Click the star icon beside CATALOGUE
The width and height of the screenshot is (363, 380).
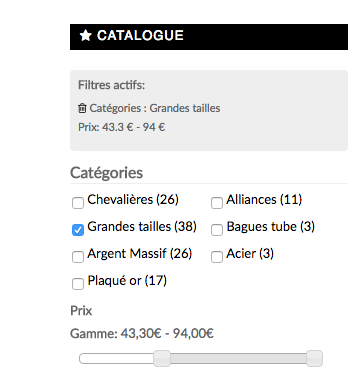85,35
